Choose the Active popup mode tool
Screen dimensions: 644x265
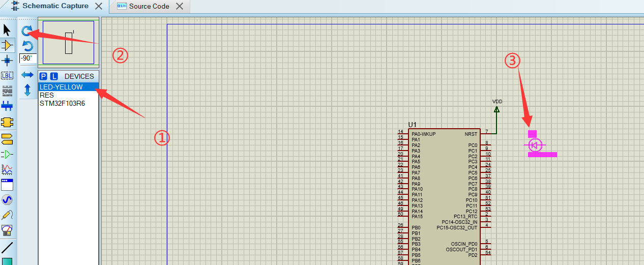coord(7,185)
